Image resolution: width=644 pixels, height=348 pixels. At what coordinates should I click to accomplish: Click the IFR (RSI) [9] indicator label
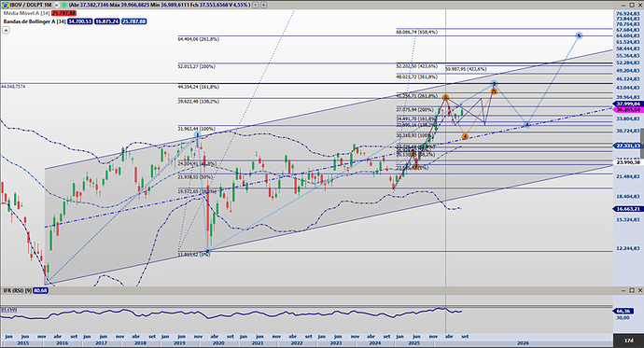tap(17, 290)
